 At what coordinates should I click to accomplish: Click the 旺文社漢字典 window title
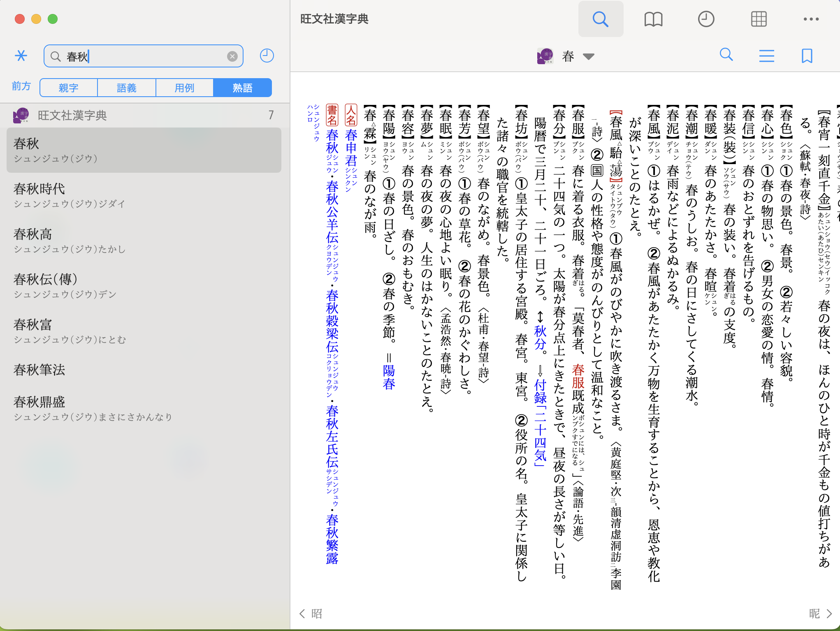(334, 19)
